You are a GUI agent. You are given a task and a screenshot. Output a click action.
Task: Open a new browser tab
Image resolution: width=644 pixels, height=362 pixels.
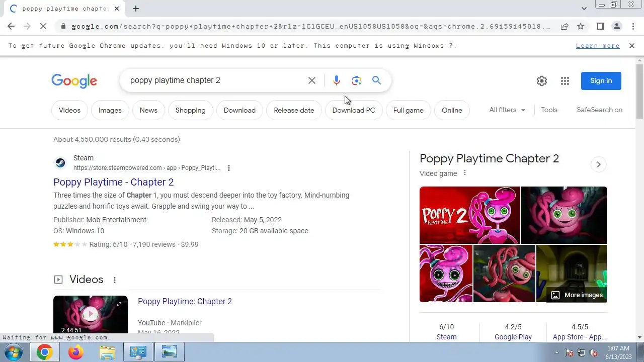[136, 9]
